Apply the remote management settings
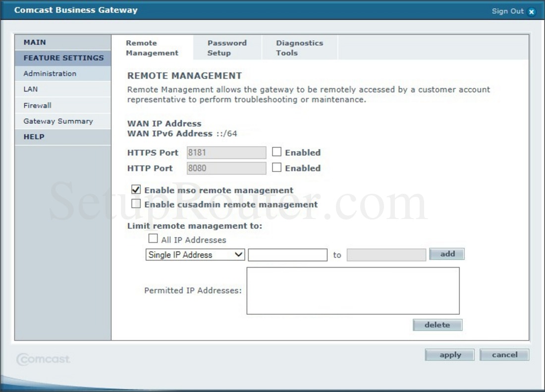Screen dimensions: 545x392 coord(449,354)
